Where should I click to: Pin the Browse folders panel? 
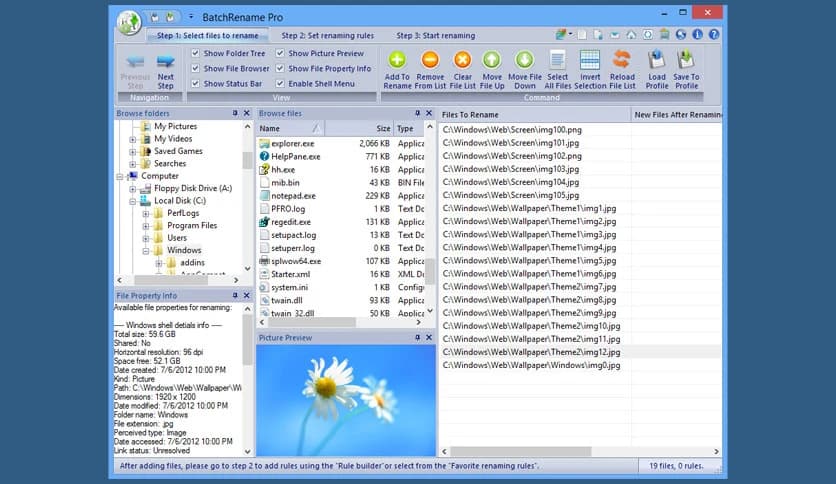point(235,113)
